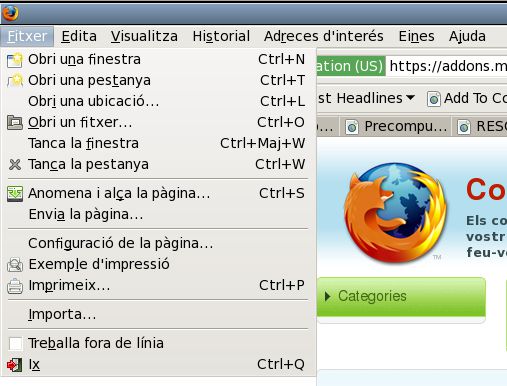
Task: Click the print preview icon beside 'Exemple d'impressió'
Action: 15,265
